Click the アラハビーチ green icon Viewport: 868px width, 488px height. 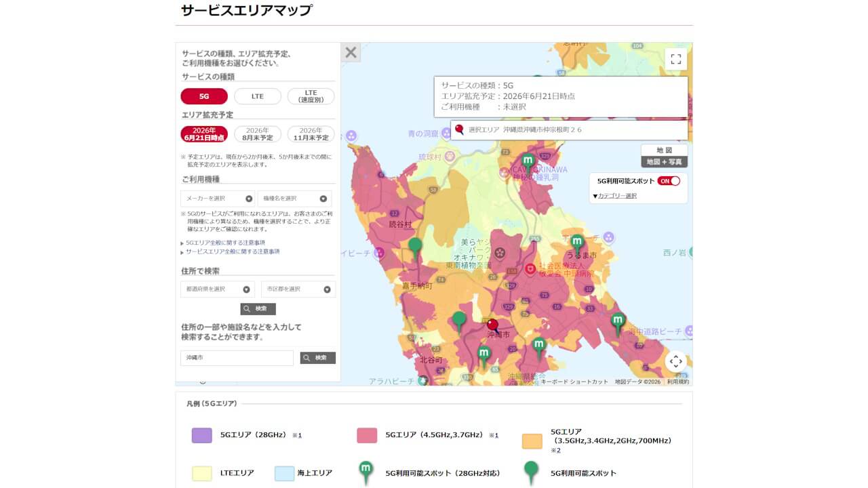[423, 381]
